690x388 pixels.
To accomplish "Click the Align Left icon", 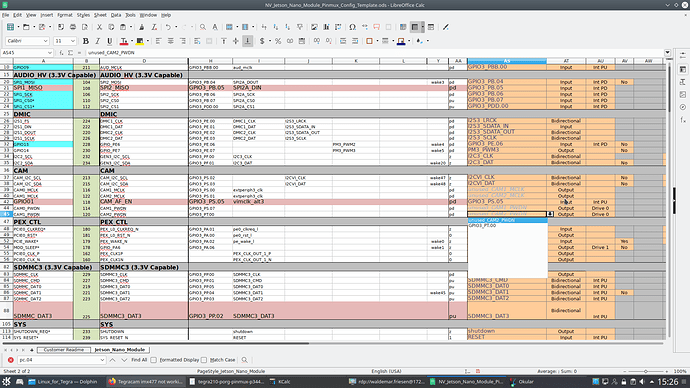I will click(158, 41).
